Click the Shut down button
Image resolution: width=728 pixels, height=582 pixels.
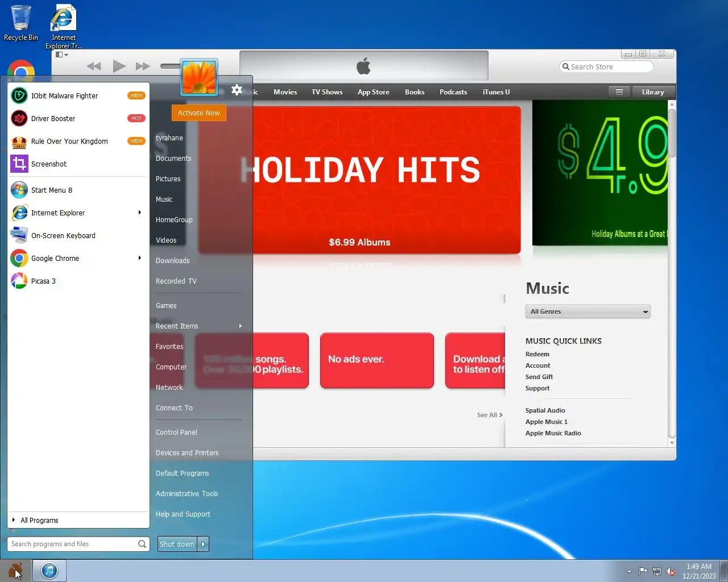(x=177, y=544)
